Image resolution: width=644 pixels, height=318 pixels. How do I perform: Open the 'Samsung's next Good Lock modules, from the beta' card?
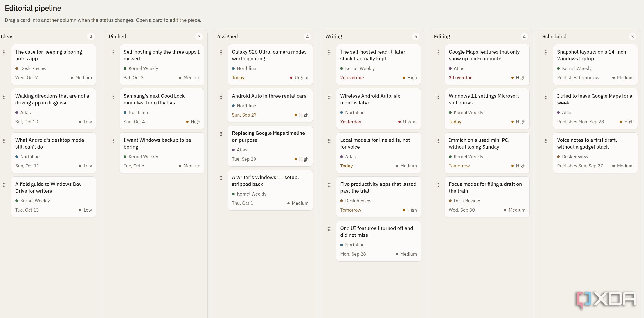coord(162,109)
